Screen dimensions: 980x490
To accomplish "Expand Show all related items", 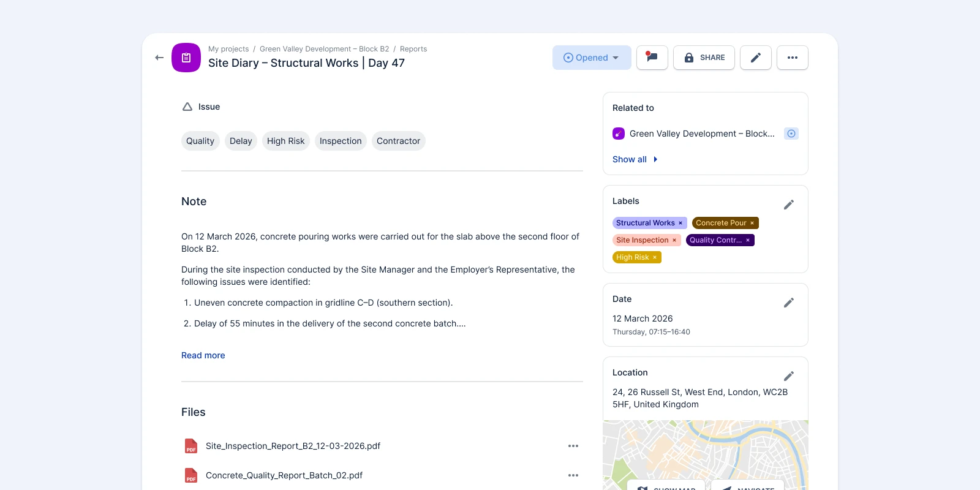I will pos(635,159).
